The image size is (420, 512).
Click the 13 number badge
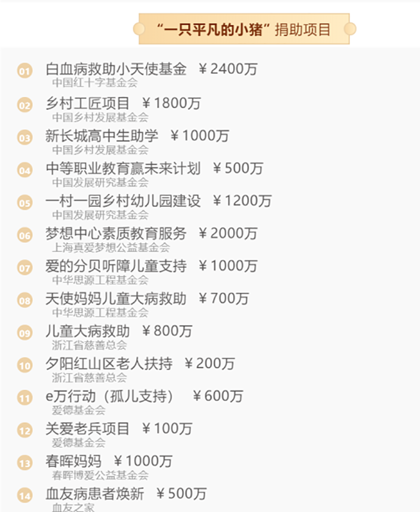point(25,463)
